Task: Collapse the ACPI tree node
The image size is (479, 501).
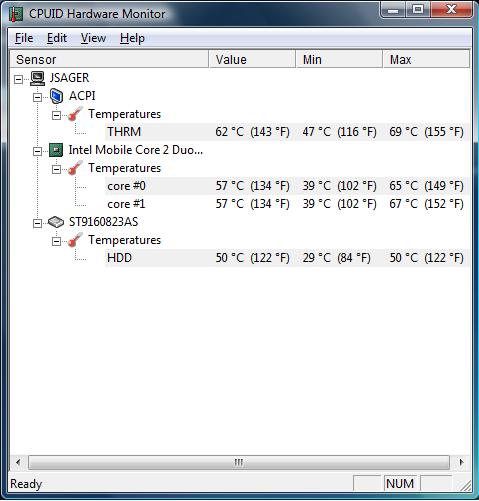Action: [x=37, y=97]
